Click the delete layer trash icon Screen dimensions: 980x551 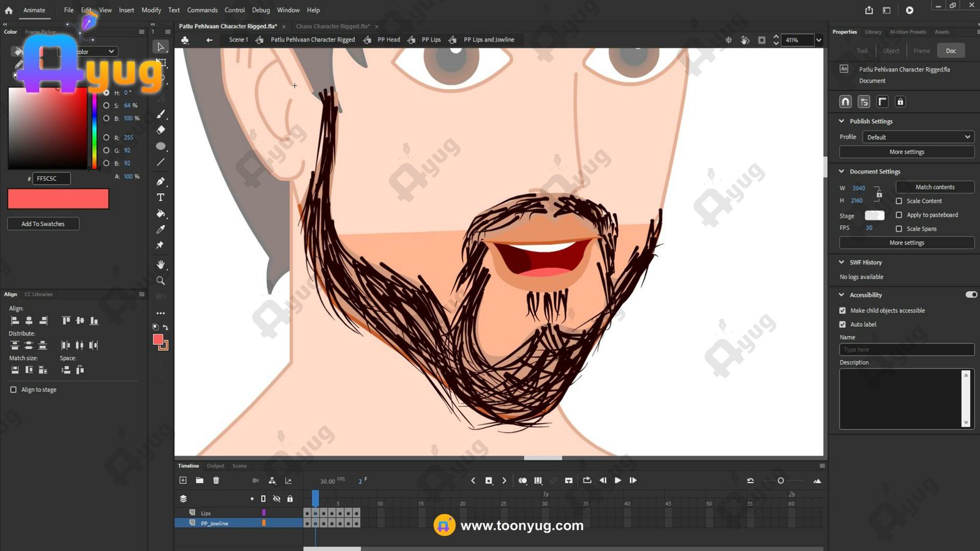click(x=216, y=481)
